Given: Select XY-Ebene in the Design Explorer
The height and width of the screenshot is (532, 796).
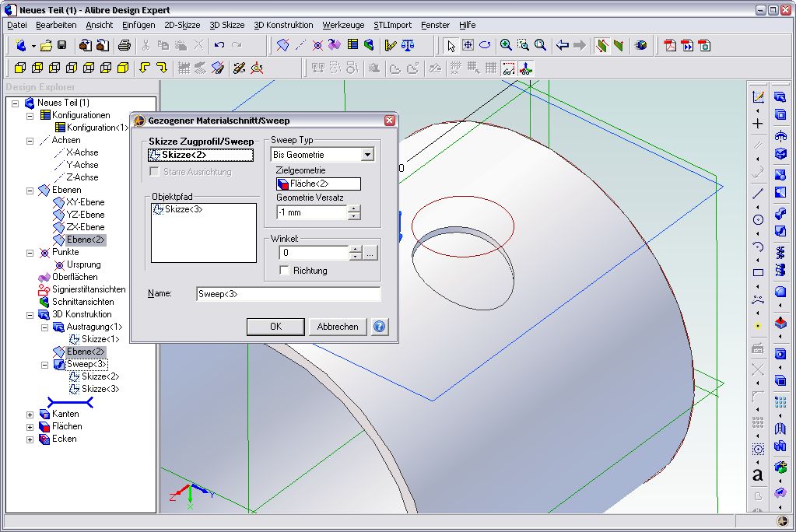Looking at the screenshot, I should click(86, 202).
